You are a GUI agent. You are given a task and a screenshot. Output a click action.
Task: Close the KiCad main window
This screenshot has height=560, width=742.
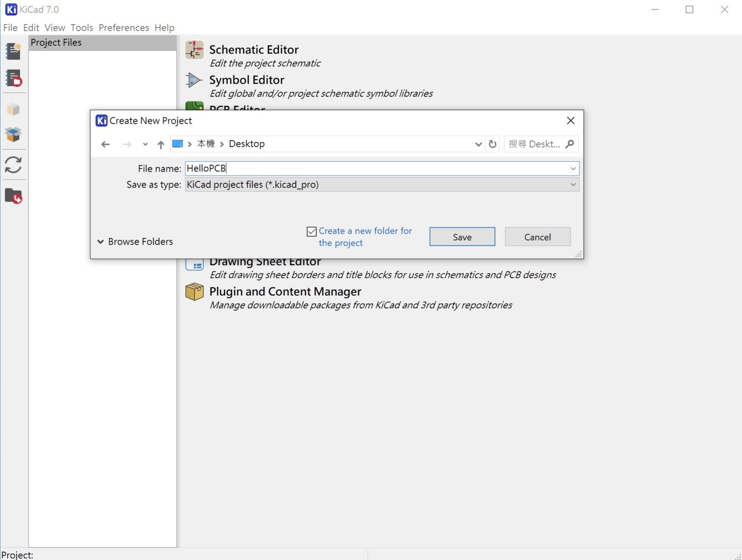pos(724,9)
